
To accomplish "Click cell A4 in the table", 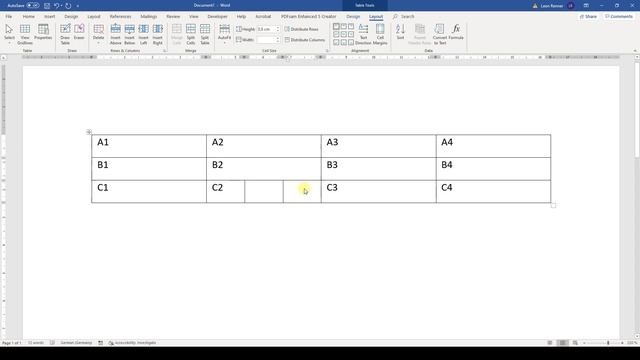I will (x=493, y=146).
